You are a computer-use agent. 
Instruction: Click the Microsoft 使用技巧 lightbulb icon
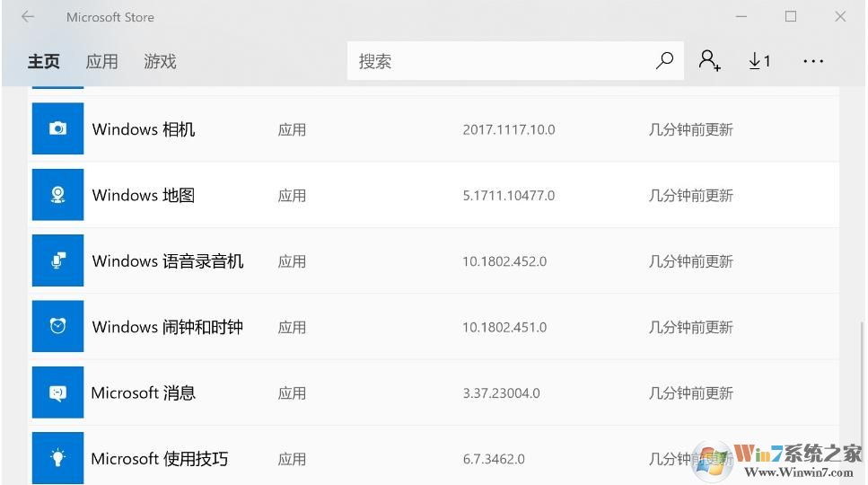point(57,458)
